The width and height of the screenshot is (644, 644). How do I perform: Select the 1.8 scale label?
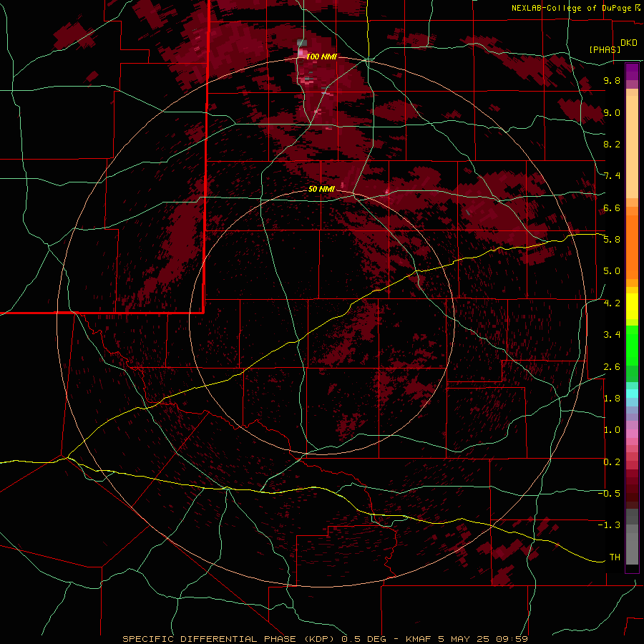[612, 398]
